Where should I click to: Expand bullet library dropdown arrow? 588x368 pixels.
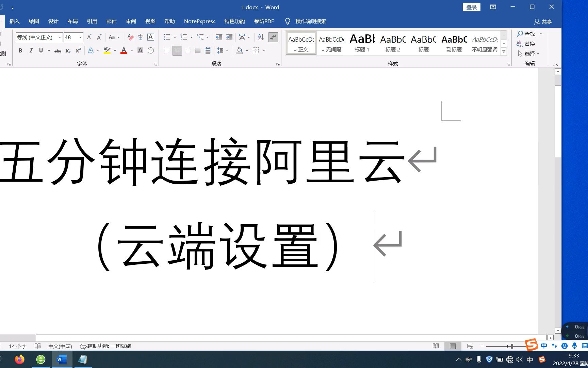[x=175, y=37]
